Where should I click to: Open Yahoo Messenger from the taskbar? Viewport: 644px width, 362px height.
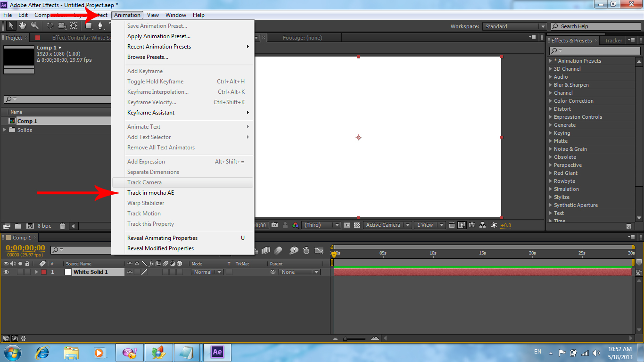tap(130, 352)
